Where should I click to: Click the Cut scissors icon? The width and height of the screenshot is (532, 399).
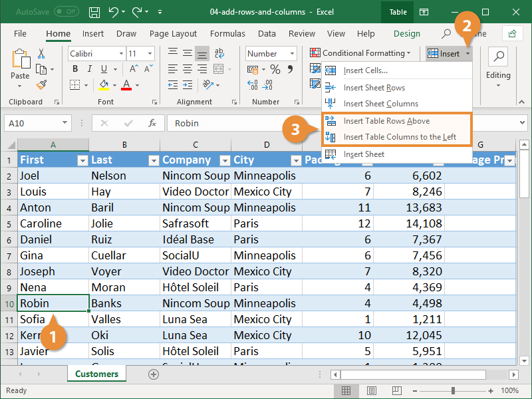41,54
